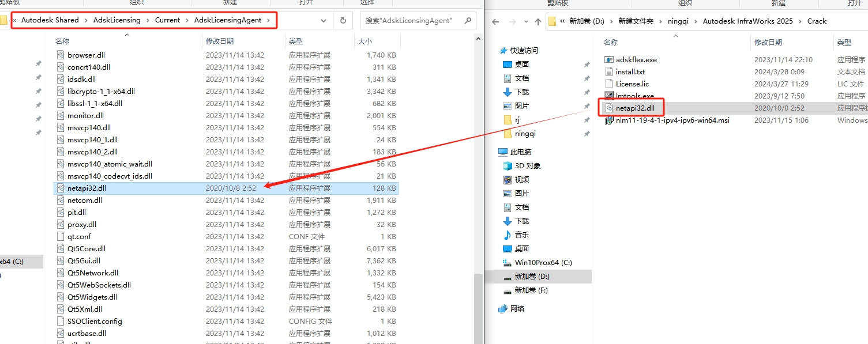This screenshot has height=344, width=868.
Task: Select the concrt140.dll file icon
Action: (61, 67)
